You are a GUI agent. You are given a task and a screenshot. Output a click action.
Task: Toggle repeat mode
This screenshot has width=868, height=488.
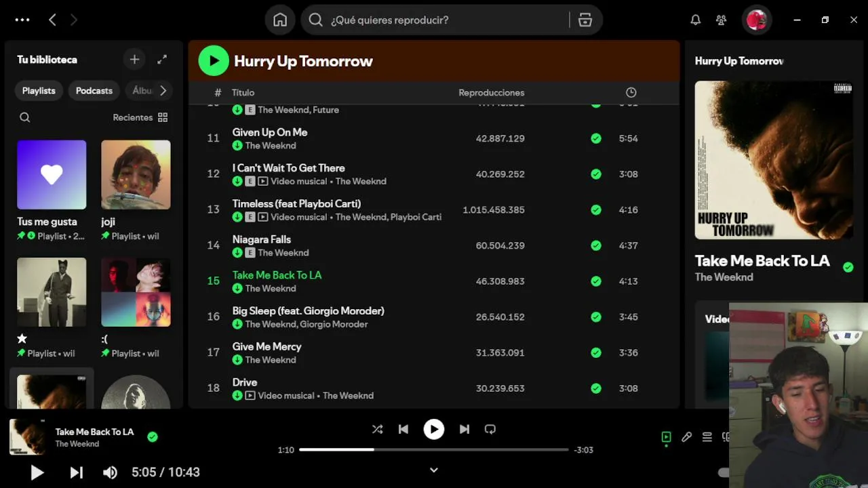490,429
